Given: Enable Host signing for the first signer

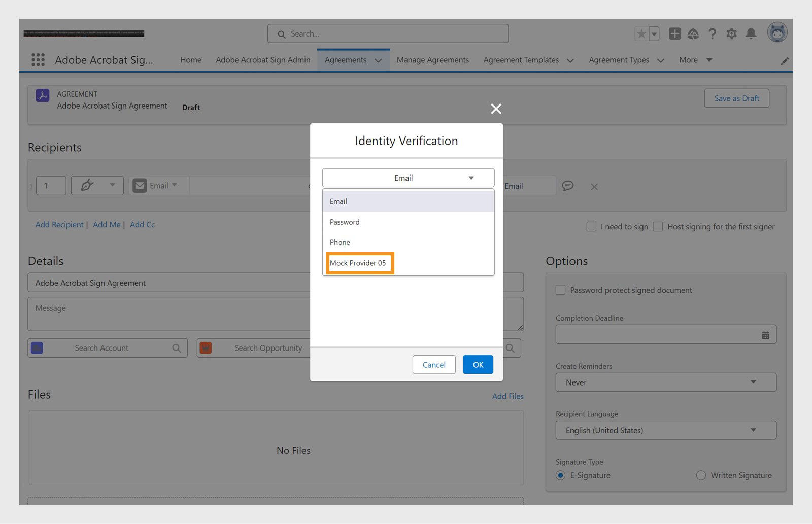Looking at the screenshot, I should pos(658,227).
